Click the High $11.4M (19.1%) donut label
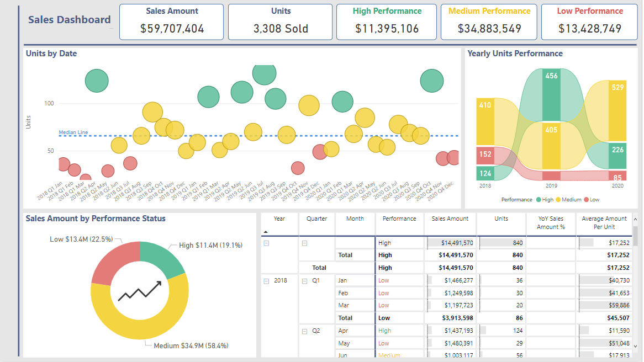Screen dimensions: 644x362 coord(210,246)
